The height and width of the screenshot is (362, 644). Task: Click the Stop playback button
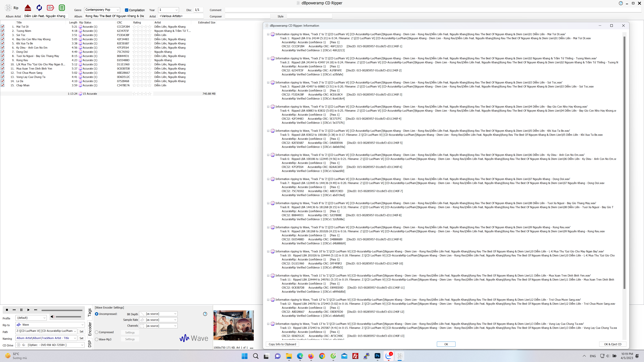click(7, 310)
